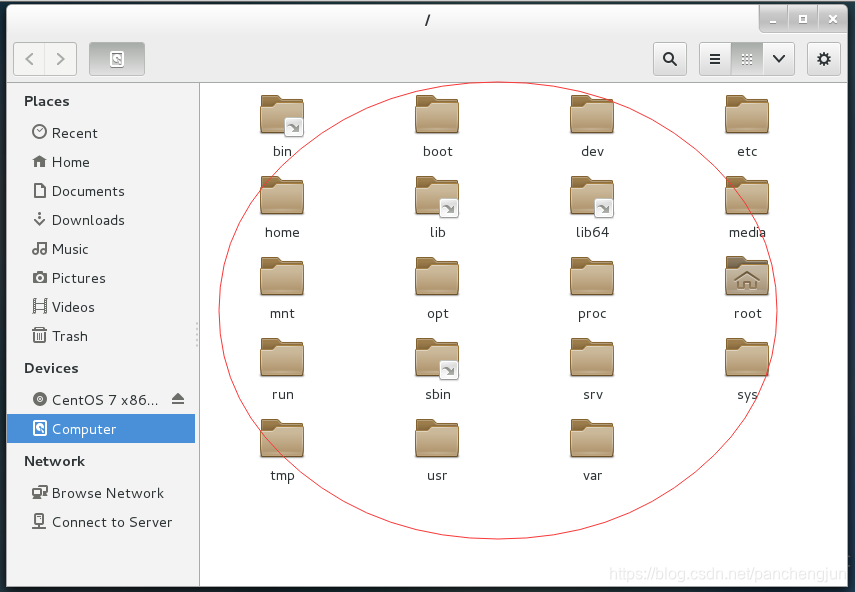Click the Computer location path button
Viewport: 855px width, 592px height.
(117, 59)
